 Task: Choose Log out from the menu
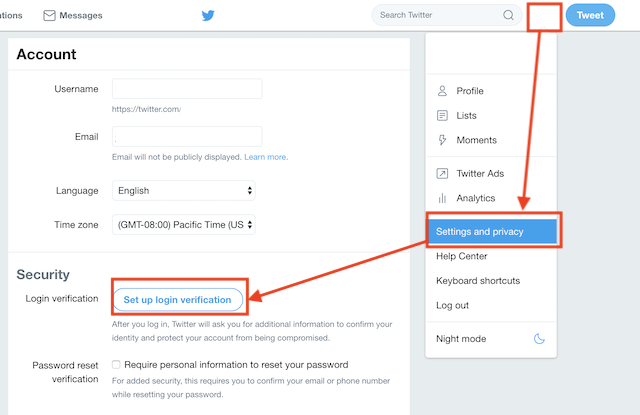point(453,305)
